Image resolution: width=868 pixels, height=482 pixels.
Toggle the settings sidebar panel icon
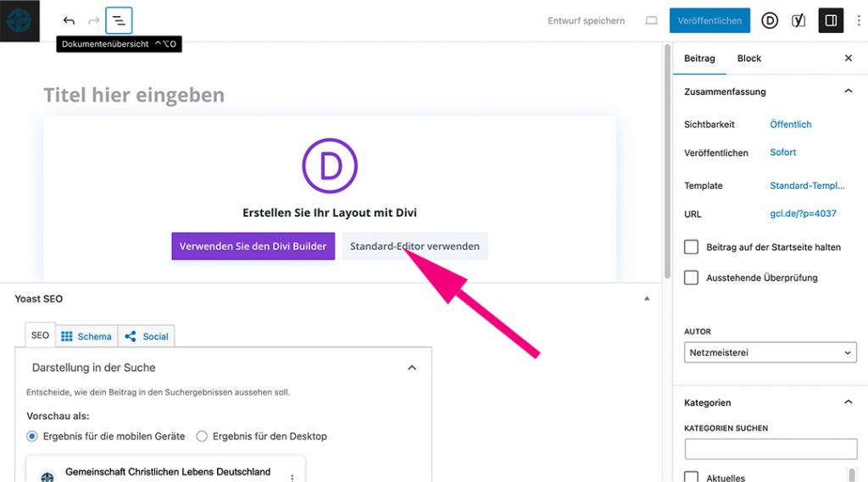click(831, 20)
